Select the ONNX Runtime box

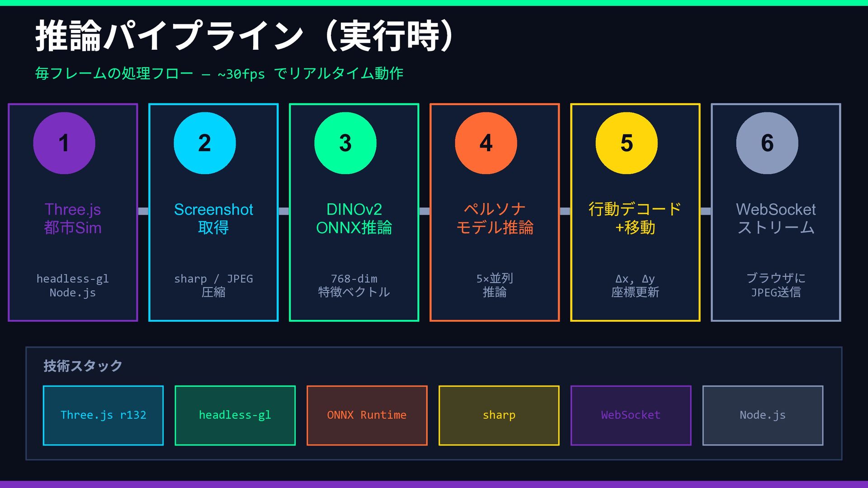(367, 415)
